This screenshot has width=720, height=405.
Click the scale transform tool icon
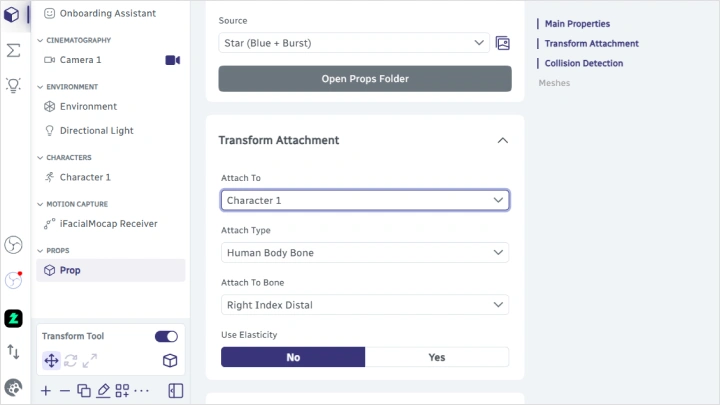point(90,360)
